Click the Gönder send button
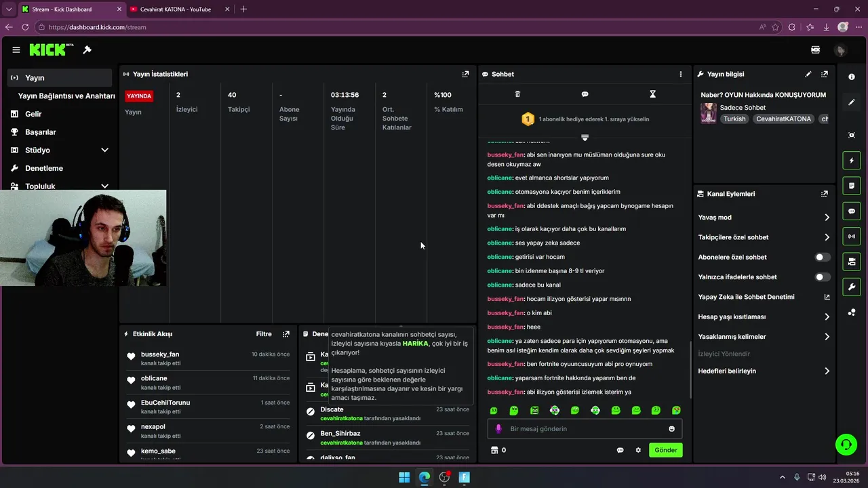 665,450
